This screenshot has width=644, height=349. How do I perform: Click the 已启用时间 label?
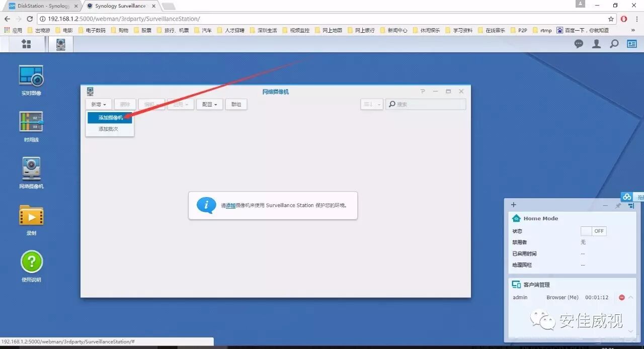pyautogui.click(x=524, y=253)
